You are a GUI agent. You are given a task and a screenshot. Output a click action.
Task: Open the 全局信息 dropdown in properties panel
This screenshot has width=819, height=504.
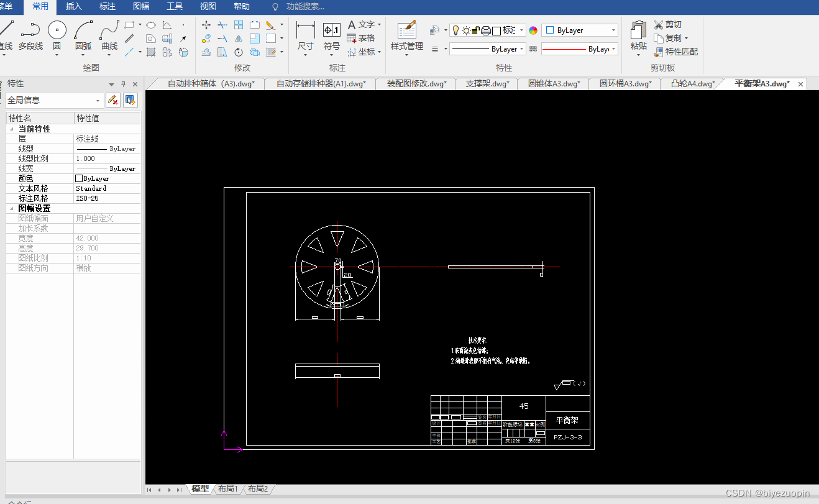coord(55,100)
